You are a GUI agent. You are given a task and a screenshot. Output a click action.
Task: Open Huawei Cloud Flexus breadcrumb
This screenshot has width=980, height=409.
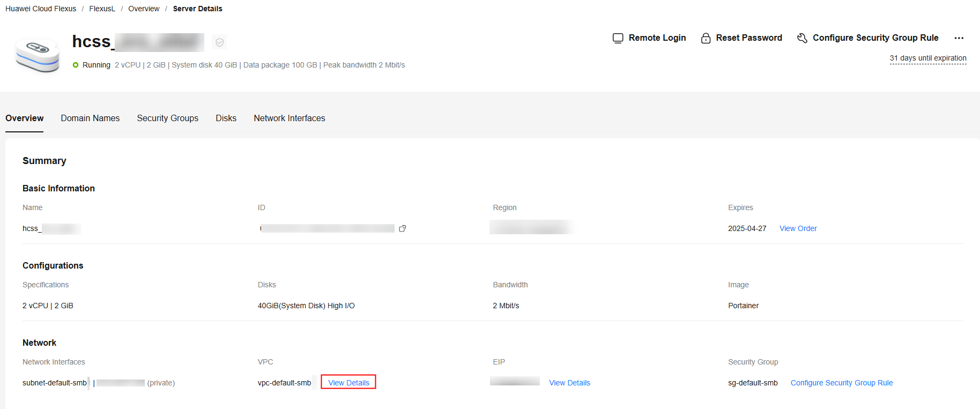coord(41,9)
